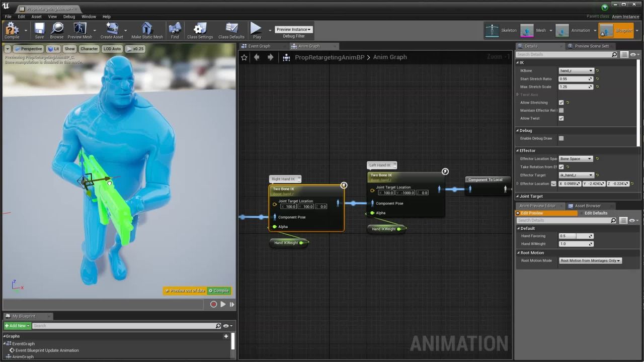Toggle Take Rotation from Effector checkbox
644x362 pixels.
[561, 167]
